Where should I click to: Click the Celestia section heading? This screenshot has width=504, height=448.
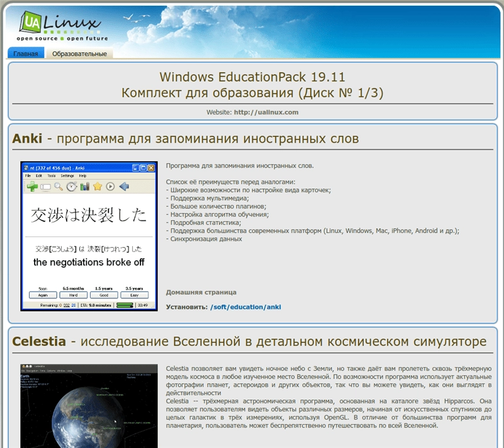point(249,342)
